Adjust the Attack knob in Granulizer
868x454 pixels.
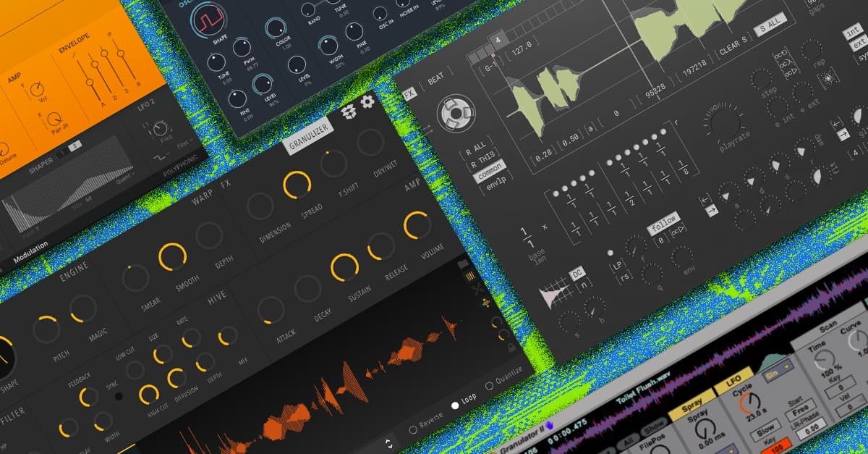[271, 309]
